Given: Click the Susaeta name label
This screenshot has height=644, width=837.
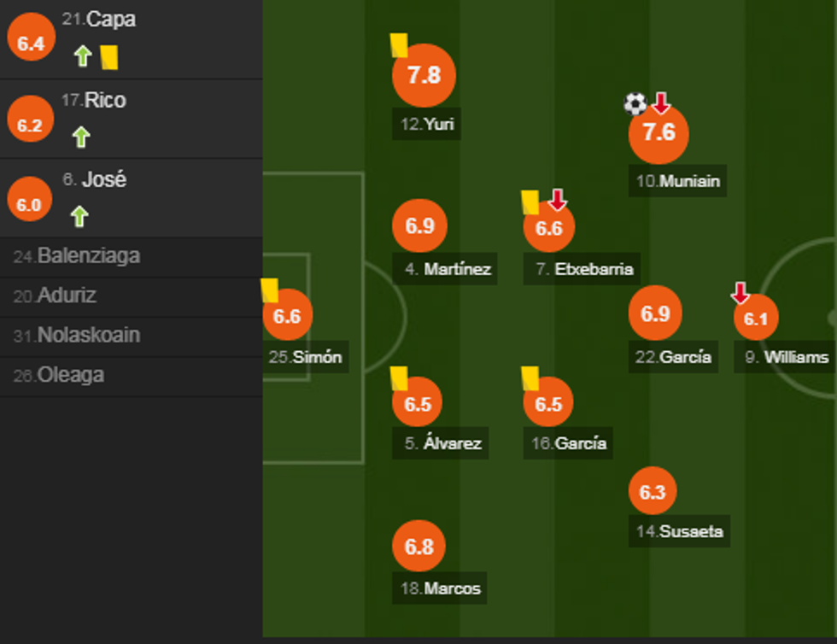Looking at the screenshot, I should (x=680, y=531).
